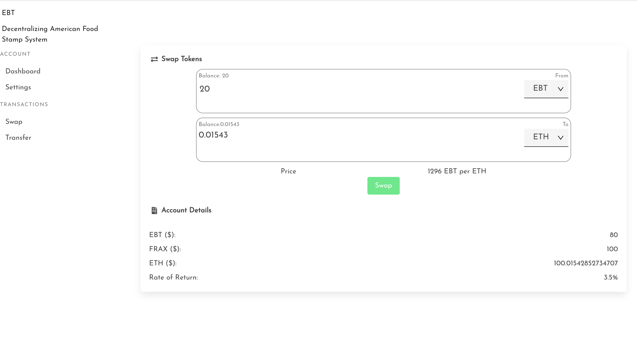Click the 'ETH ($):' label
The height and width of the screenshot is (364, 637).
coord(163,263)
